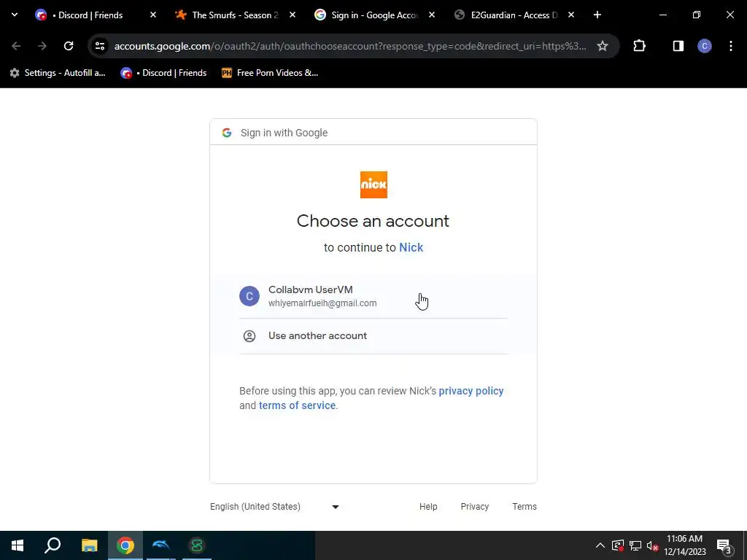
Task: Open File Explorer from the taskbar
Action: 89,545
